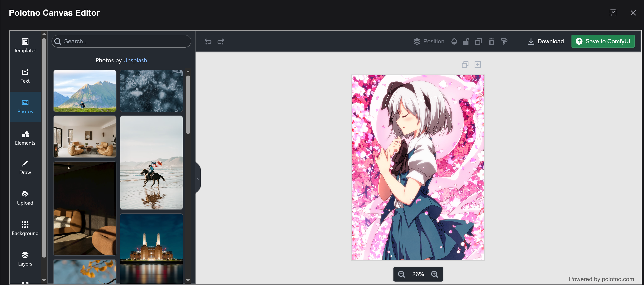
Task: Click the Redo arrow icon
Action: (221, 41)
